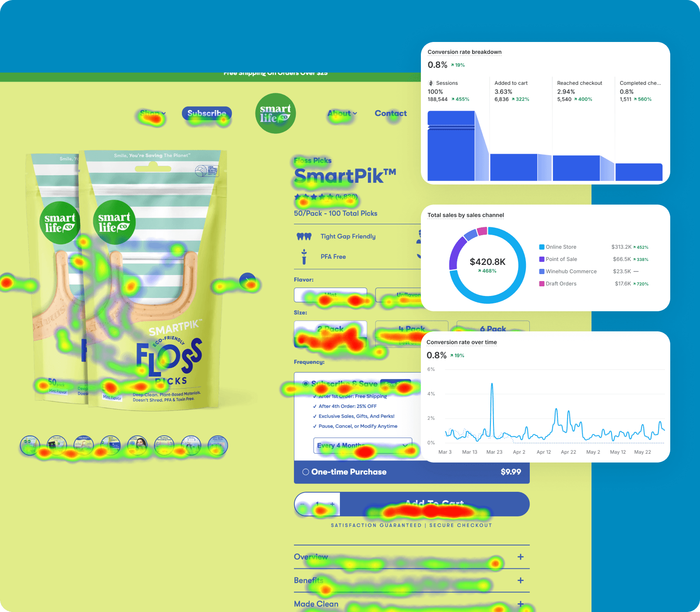Open the Shop dropdown menu
The width and height of the screenshot is (700, 612).
pos(153,113)
